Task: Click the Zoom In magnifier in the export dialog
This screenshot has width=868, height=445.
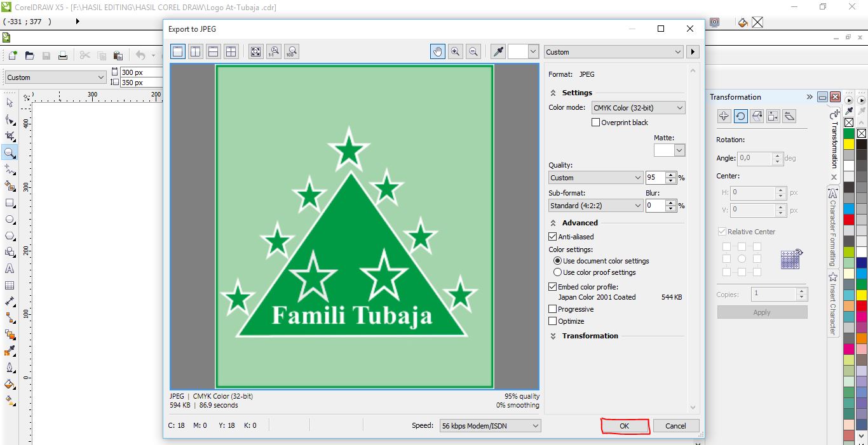Action: point(456,51)
